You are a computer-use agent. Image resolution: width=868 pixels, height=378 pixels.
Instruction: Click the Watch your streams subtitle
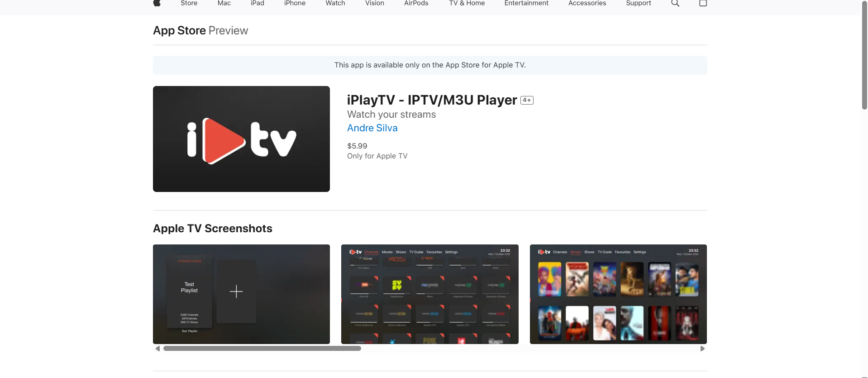pos(391,115)
